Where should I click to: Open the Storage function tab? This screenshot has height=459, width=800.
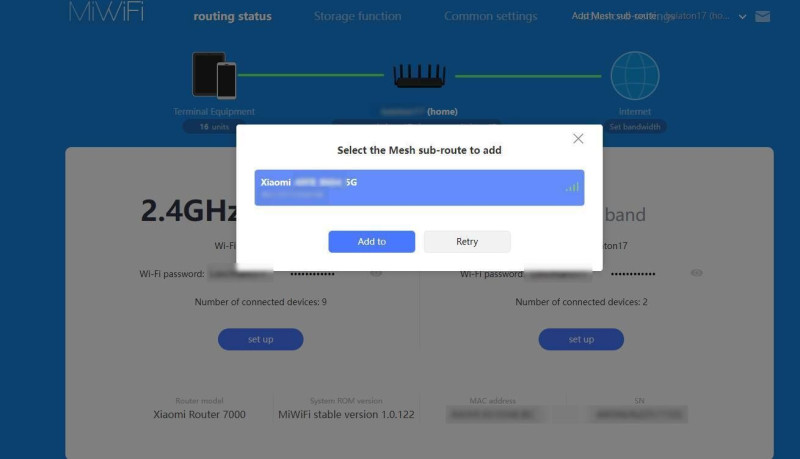(x=357, y=16)
